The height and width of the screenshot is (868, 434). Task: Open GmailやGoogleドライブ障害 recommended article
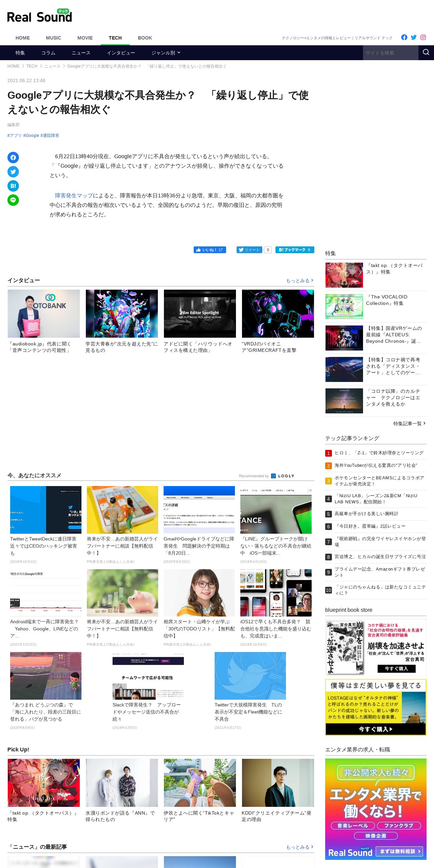[199, 525]
